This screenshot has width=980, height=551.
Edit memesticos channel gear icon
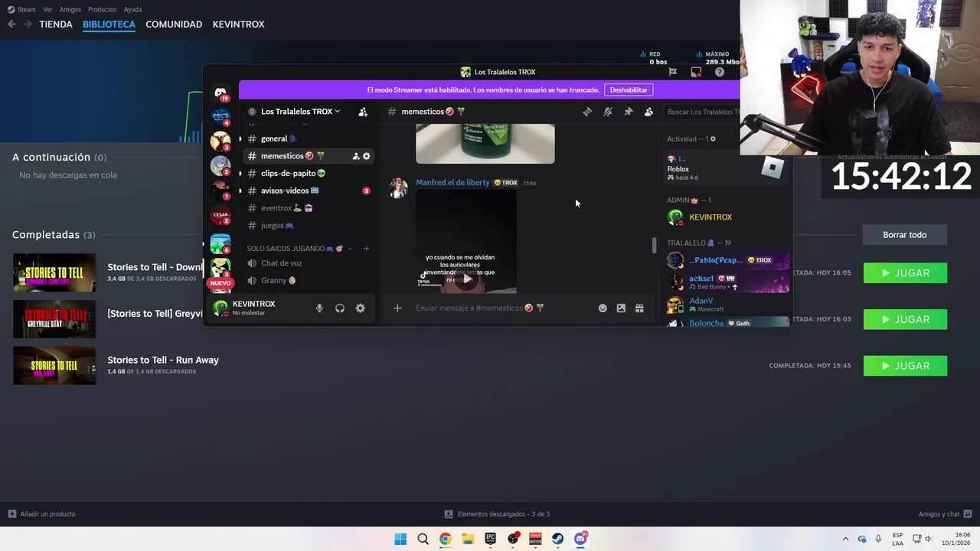367,156
